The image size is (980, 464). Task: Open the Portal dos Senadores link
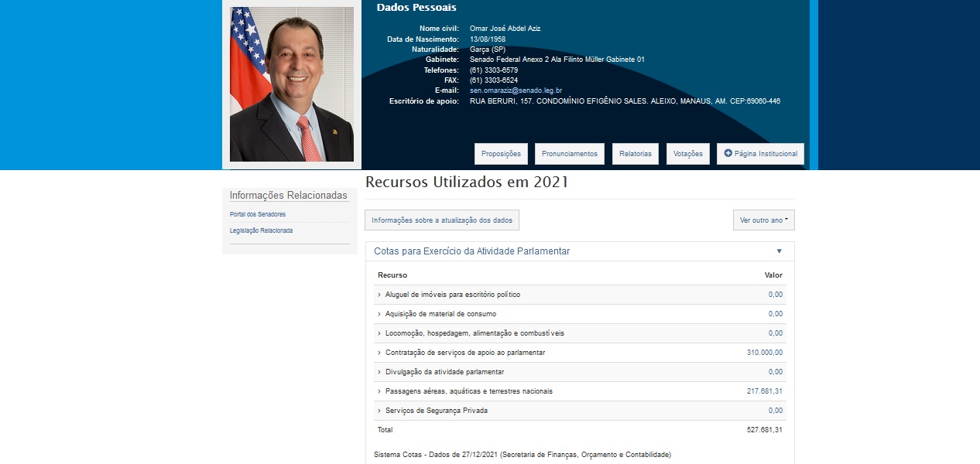click(x=258, y=214)
